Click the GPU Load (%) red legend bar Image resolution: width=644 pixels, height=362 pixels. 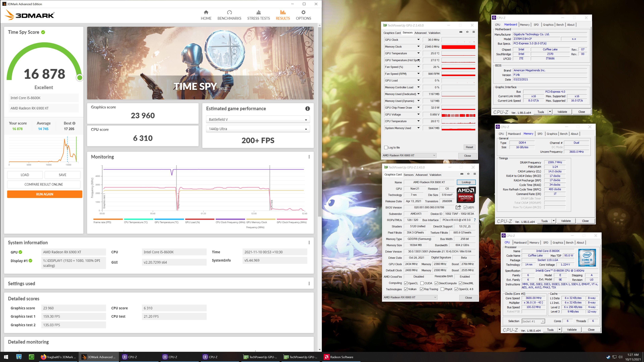click(x=200, y=219)
